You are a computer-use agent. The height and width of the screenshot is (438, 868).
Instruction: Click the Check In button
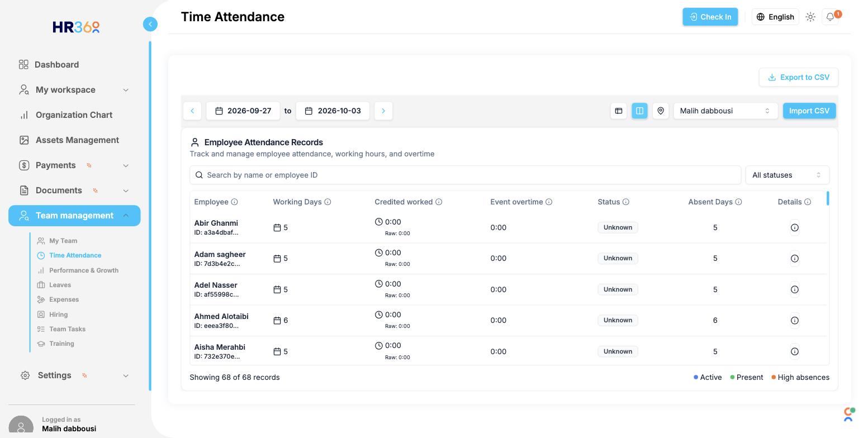[710, 17]
